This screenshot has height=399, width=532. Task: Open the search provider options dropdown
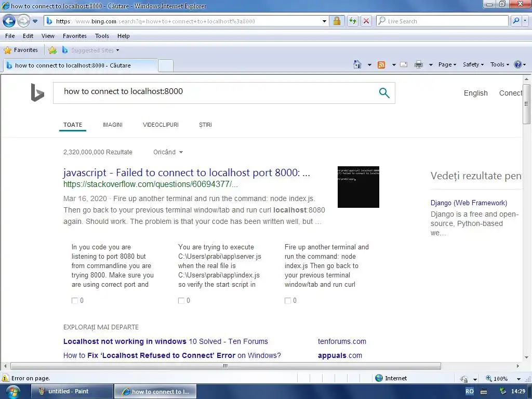click(x=525, y=21)
